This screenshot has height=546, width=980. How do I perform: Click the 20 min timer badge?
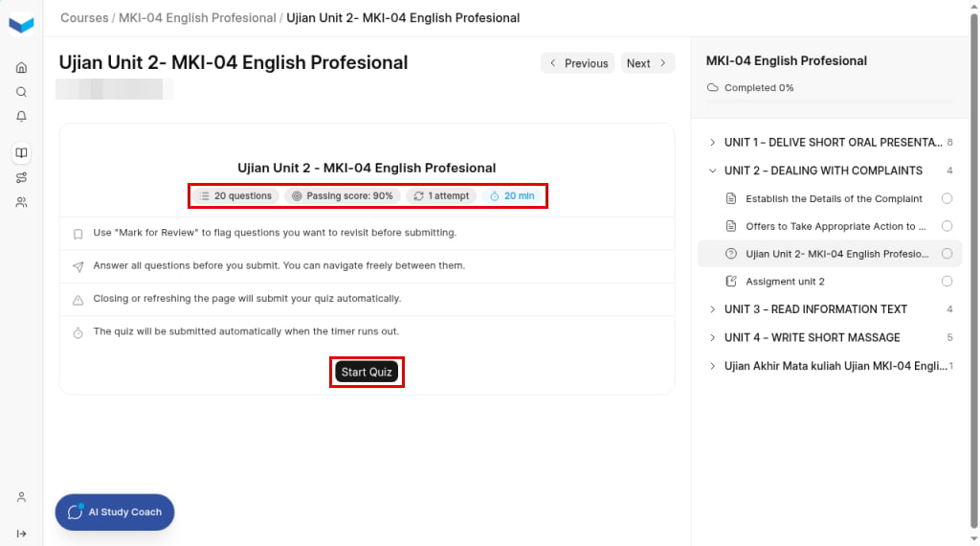click(512, 195)
